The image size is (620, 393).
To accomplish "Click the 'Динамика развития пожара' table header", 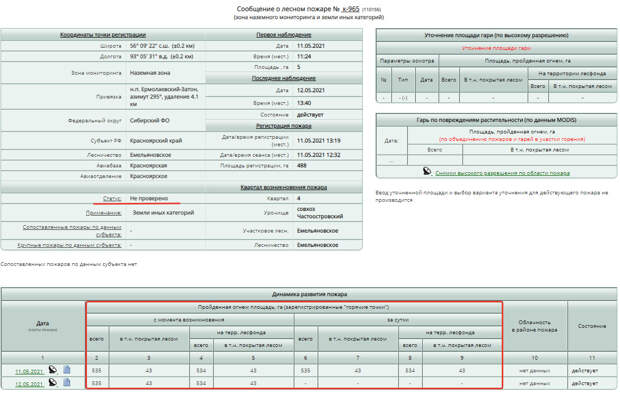I will point(309,294).
